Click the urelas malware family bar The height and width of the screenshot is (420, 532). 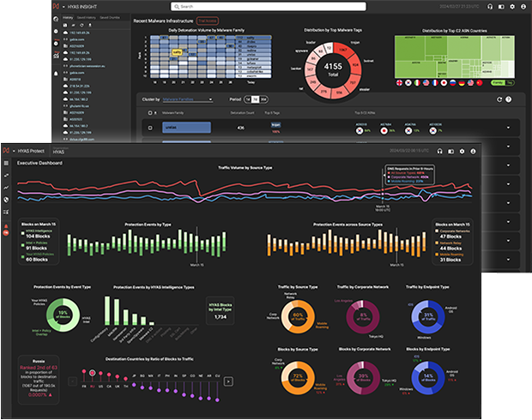coord(186,128)
